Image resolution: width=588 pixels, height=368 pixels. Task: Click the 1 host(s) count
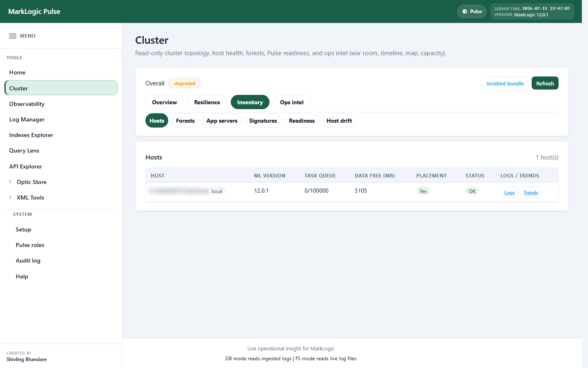click(547, 157)
